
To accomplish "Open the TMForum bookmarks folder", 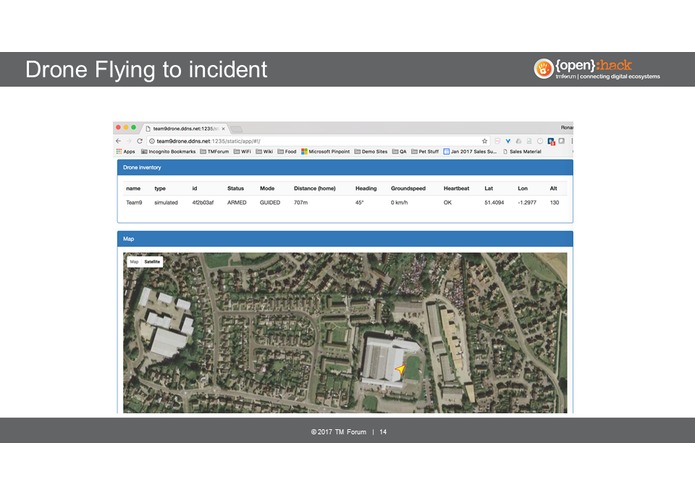I will [x=215, y=152].
